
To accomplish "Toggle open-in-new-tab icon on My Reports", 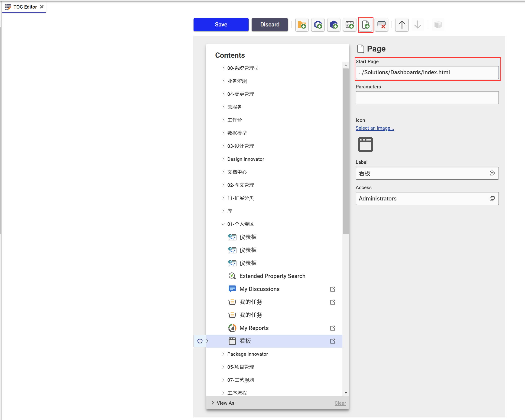I will (x=333, y=328).
